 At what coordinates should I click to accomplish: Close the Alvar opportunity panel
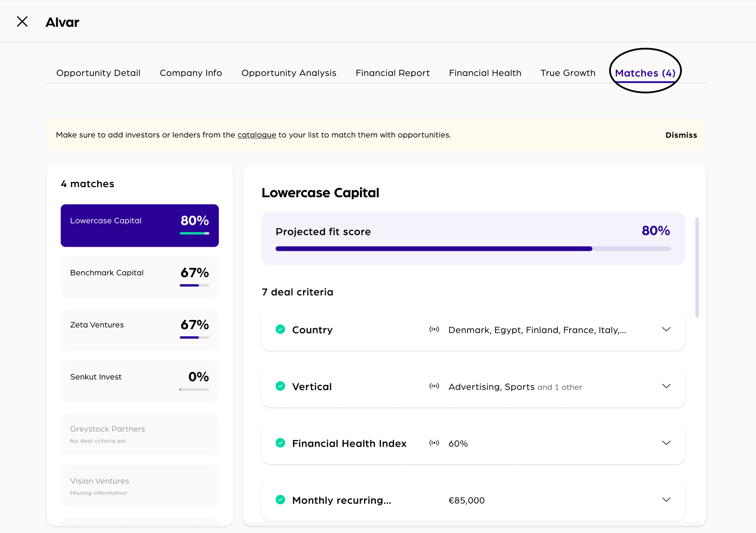point(22,21)
